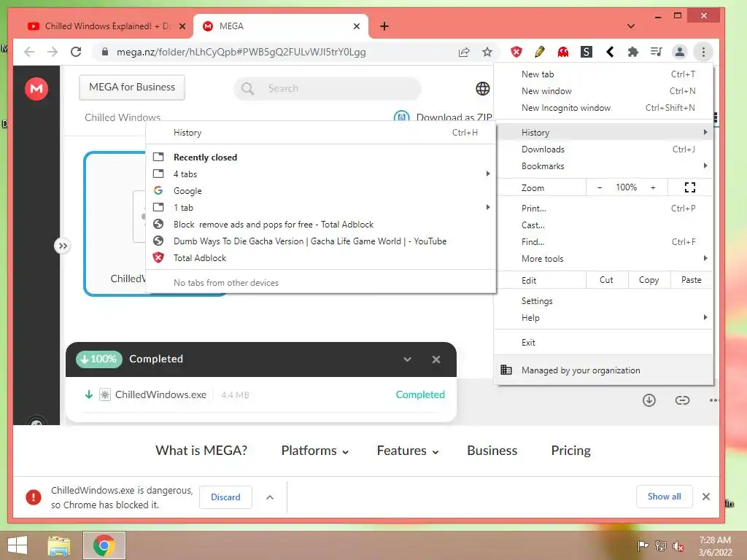Open the Features dropdown
The height and width of the screenshot is (560, 747).
[407, 451]
